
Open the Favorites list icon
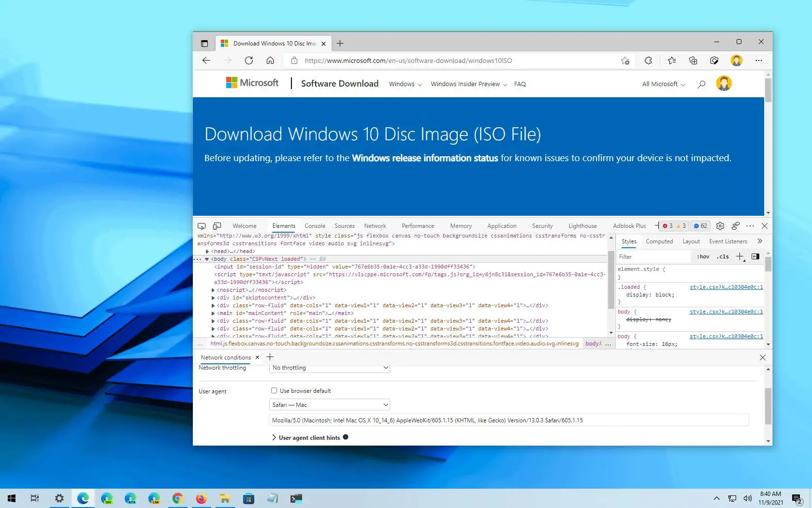[x=672, y=60]
